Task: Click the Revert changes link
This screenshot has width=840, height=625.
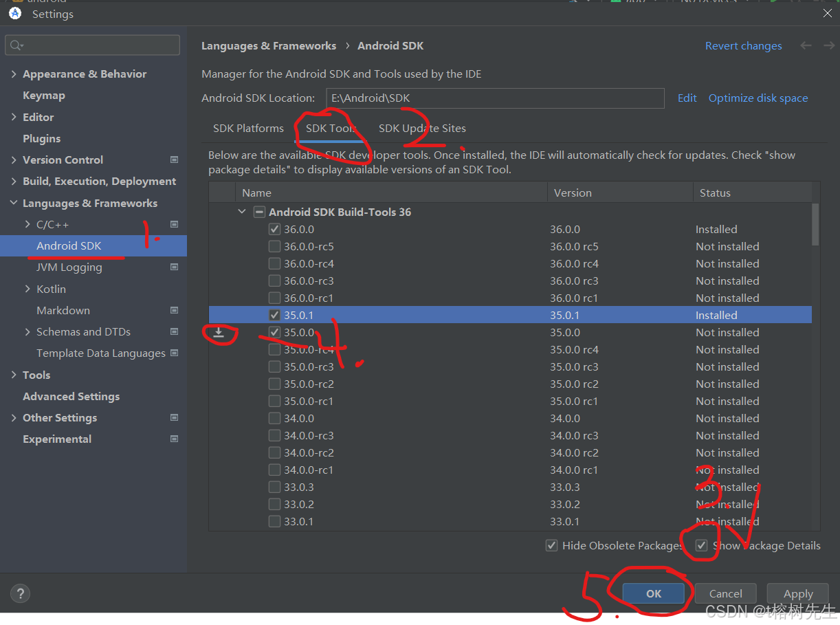Action: [x=744, y=45]
